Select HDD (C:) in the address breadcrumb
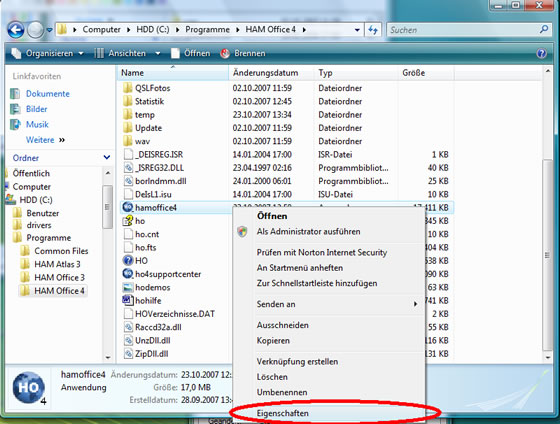Screen dimensions: 560x424 click(152, 30)
